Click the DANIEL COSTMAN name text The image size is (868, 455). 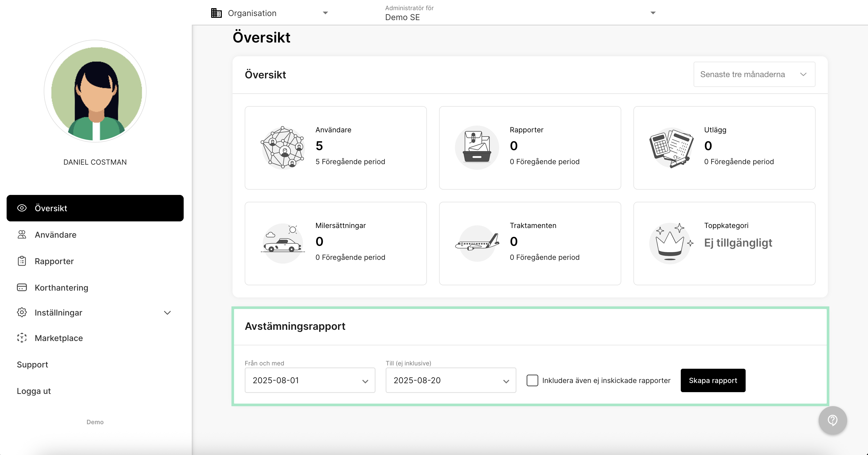pos(95,162)
